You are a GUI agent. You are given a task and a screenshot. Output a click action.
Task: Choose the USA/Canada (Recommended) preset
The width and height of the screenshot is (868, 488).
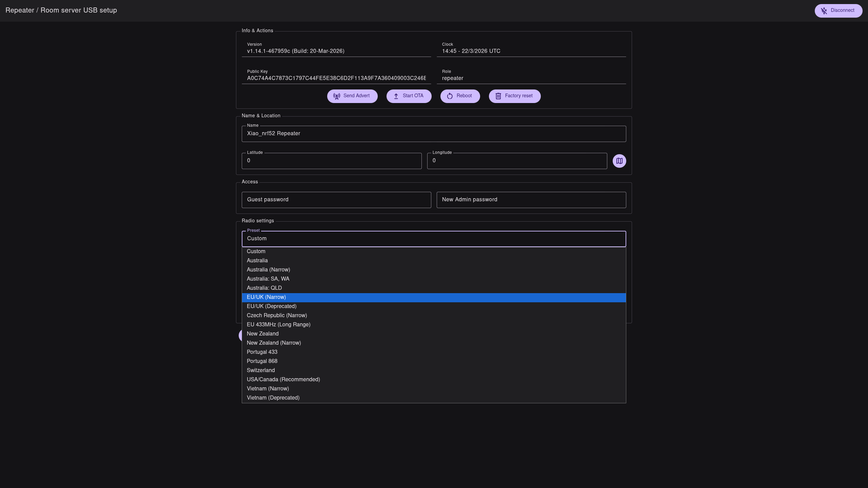click(283, 380)
